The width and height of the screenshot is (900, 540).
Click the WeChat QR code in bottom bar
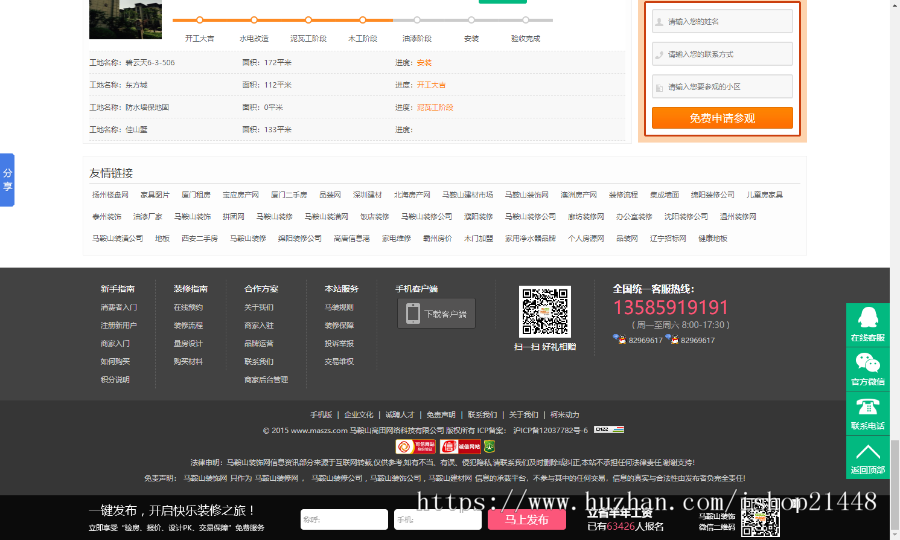760,518
